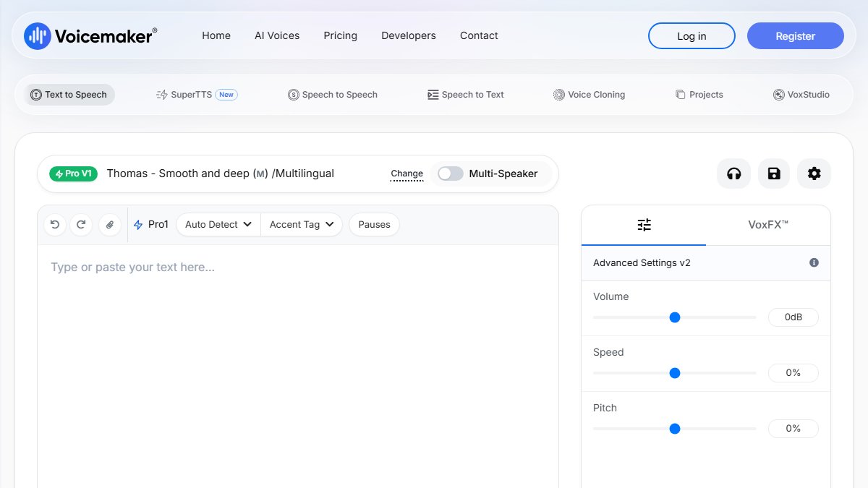Click the Thomas voice name text
868x488 pixels.
coord(220,174)
